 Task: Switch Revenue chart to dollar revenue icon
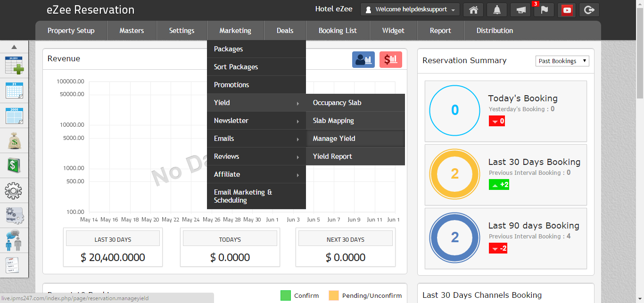point(391,59)
